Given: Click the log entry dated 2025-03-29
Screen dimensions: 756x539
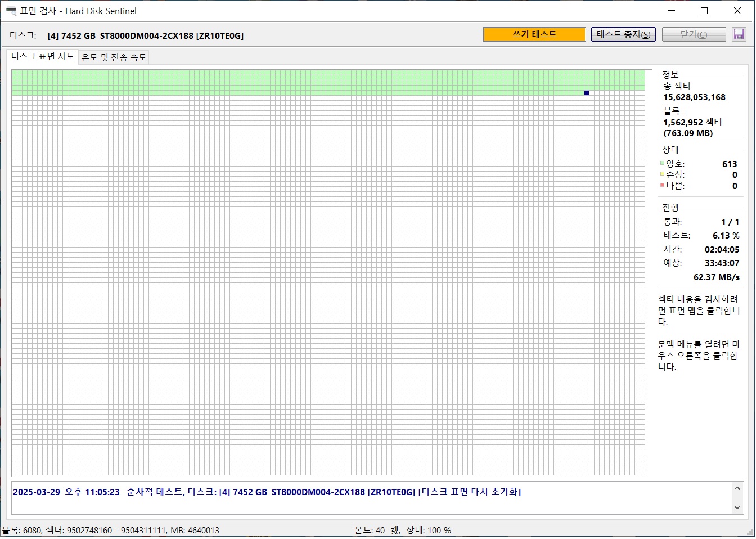Looking at the screenshot, I should [x=267, y=492].
